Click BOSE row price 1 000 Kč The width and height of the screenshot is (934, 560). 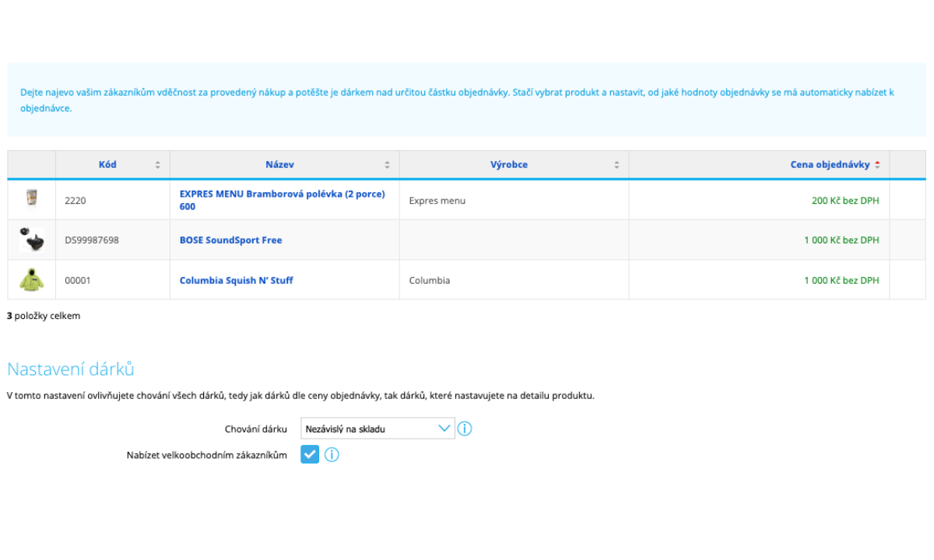(841, 240)
